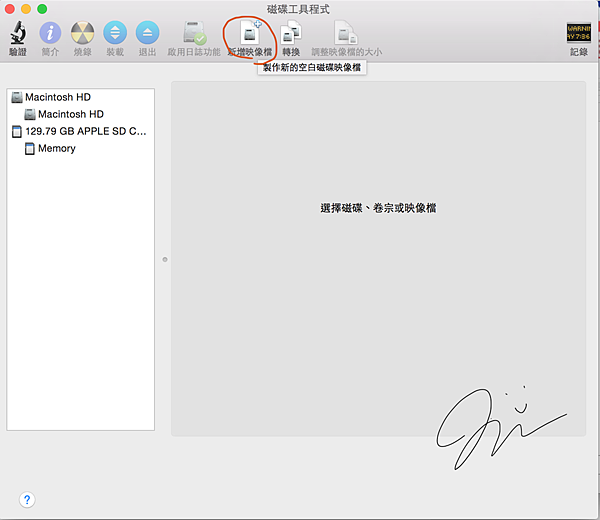
Task: Click 啟用日誌功能 (Enable Journaling) icon
Action: tap(194, 33)
